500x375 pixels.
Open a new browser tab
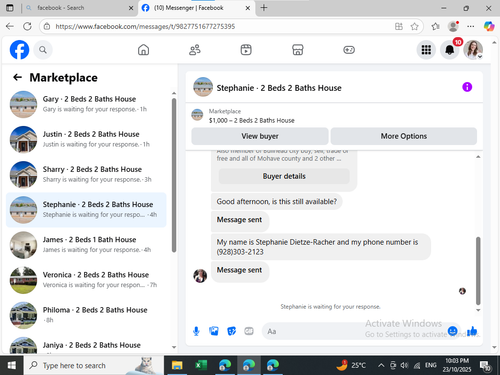[264, 8]
